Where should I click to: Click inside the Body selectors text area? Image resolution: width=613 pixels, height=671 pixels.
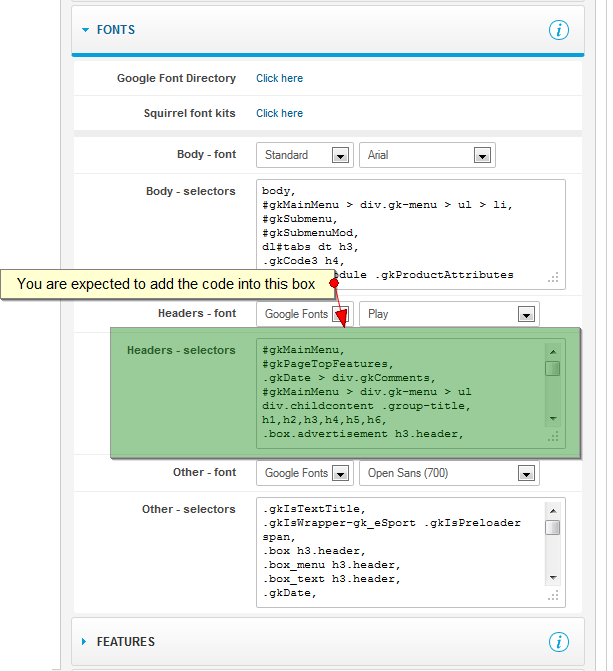411,235
